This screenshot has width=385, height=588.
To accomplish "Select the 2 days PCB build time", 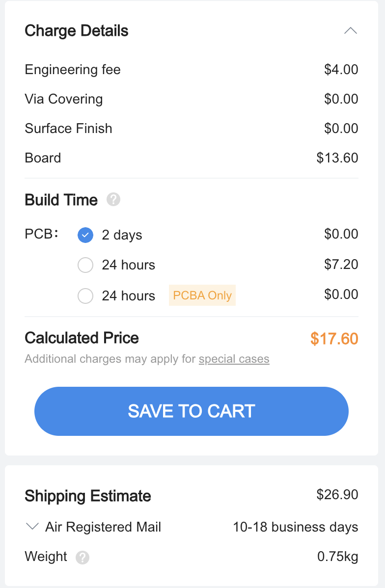I will tap(85, 235).
